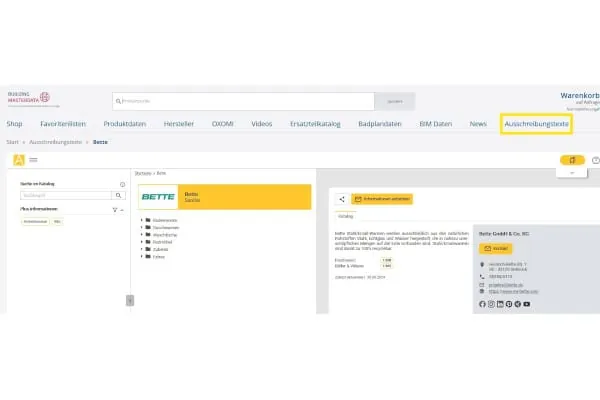Click the gray panel splitter handle
This screenshot has width=600, height=400.
[x=130, y=300]
